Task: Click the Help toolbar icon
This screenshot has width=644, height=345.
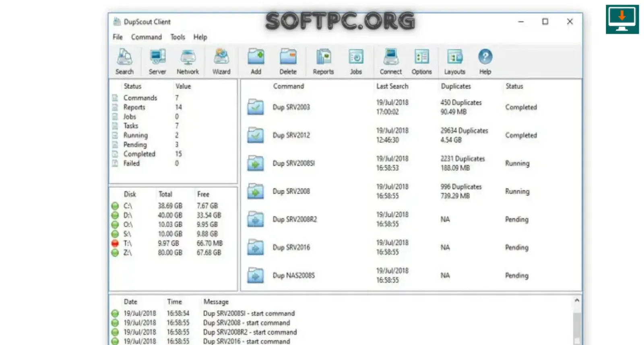Action: (x=485, y=61)
